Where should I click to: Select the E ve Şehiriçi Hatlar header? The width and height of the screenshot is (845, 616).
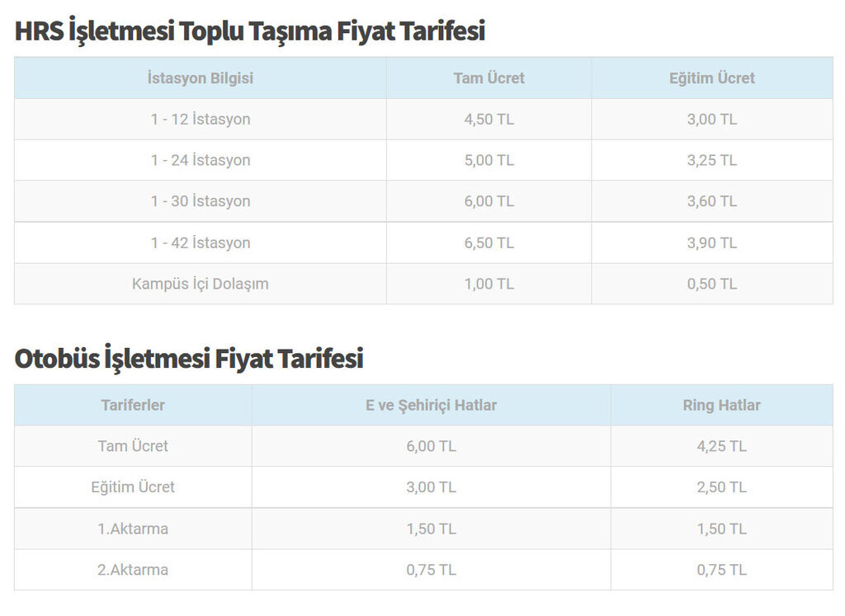[x=431, y=405]
